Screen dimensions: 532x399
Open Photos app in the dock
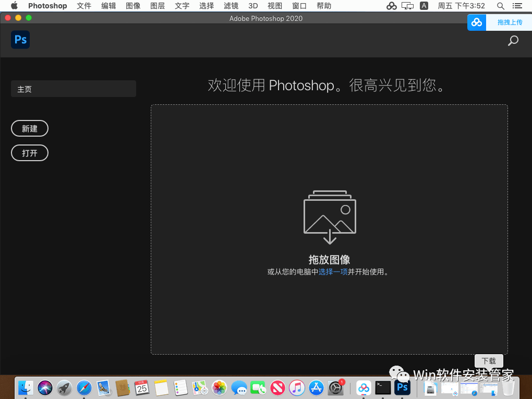click(219, 388)
